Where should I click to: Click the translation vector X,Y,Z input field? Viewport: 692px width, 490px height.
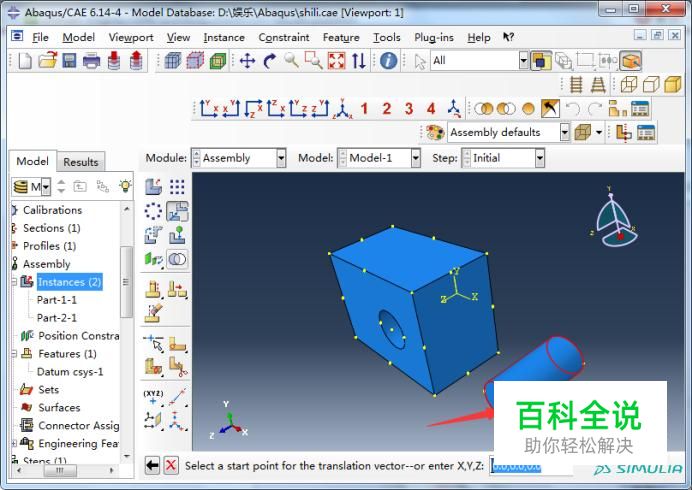(x=532, y=466)
